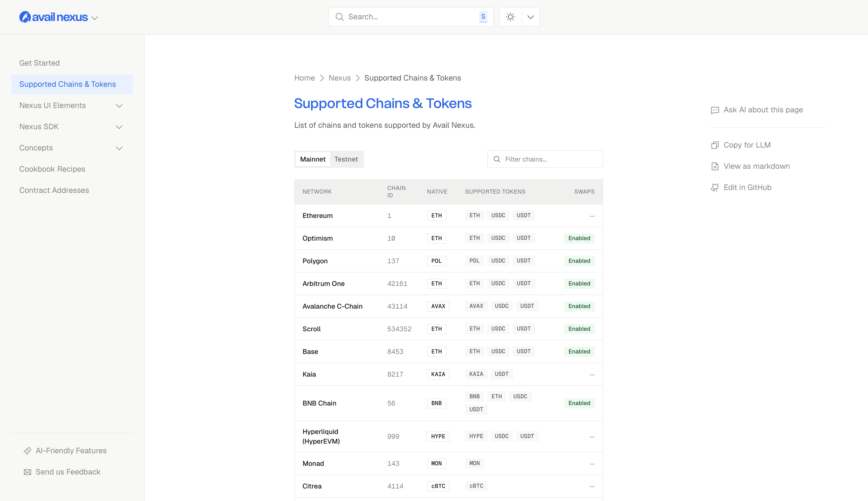Viewport: 868px width, 501px height.
Task: Click the Supported Chains & Tokens heading
Action: [383, 103]
